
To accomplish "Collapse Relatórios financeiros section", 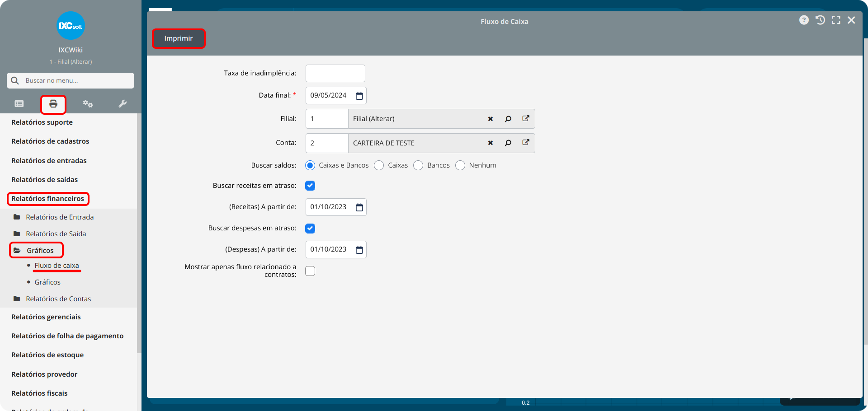I will [47, 199].
